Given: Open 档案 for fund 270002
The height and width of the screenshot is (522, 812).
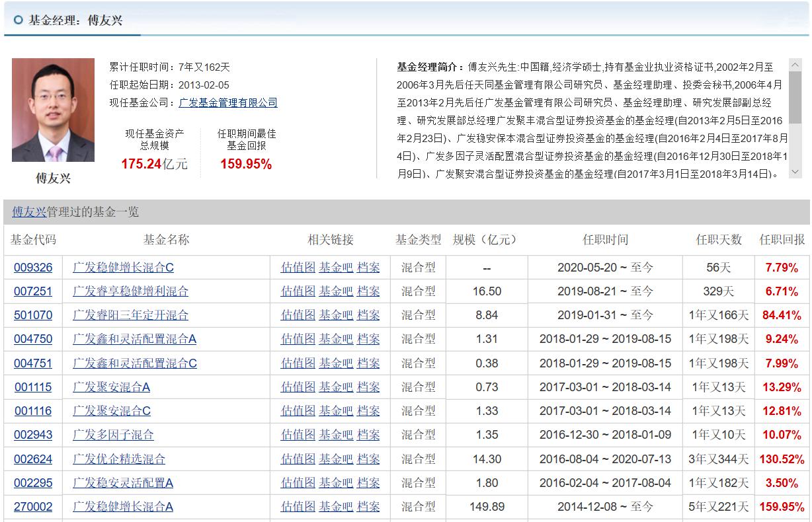Looking at the screenshot, I should 368,507.
